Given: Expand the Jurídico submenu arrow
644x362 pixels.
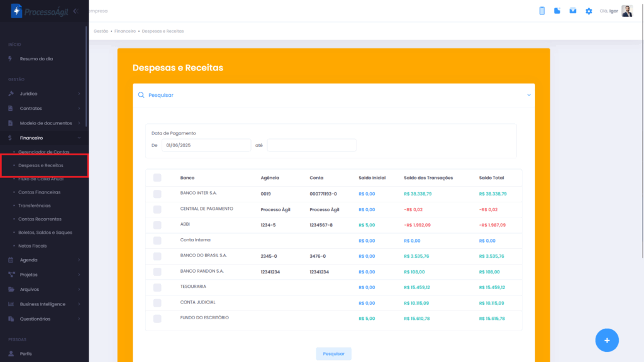Looking at the screenshot, I should [79, 94].
